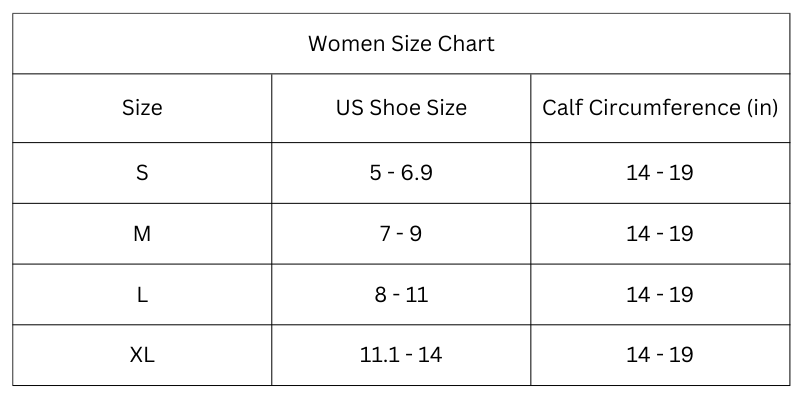Click the 5 - 6.9 shoe size cell
This screenshot has height=400, width=800.
401,173
